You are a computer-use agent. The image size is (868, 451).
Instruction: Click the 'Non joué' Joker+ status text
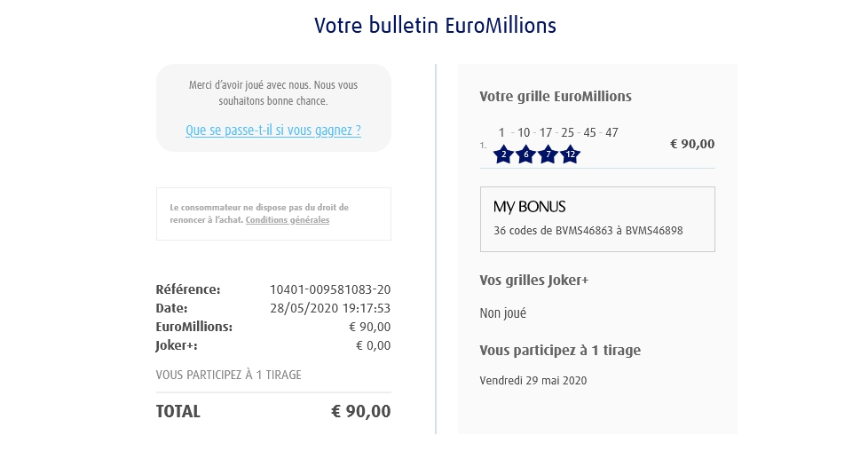point(502,313)
